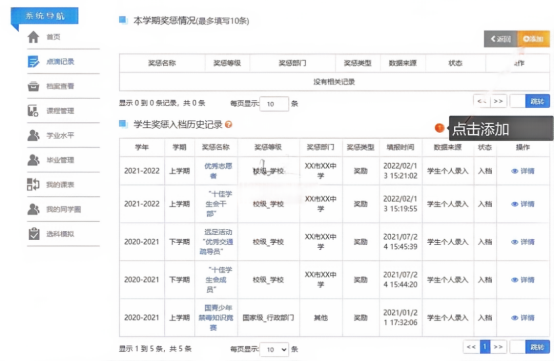Screen dimensions: 554x361
Task: Click the 2021/01/21 17:32:06 timestamp cell
Action: [x=400, y=317]
